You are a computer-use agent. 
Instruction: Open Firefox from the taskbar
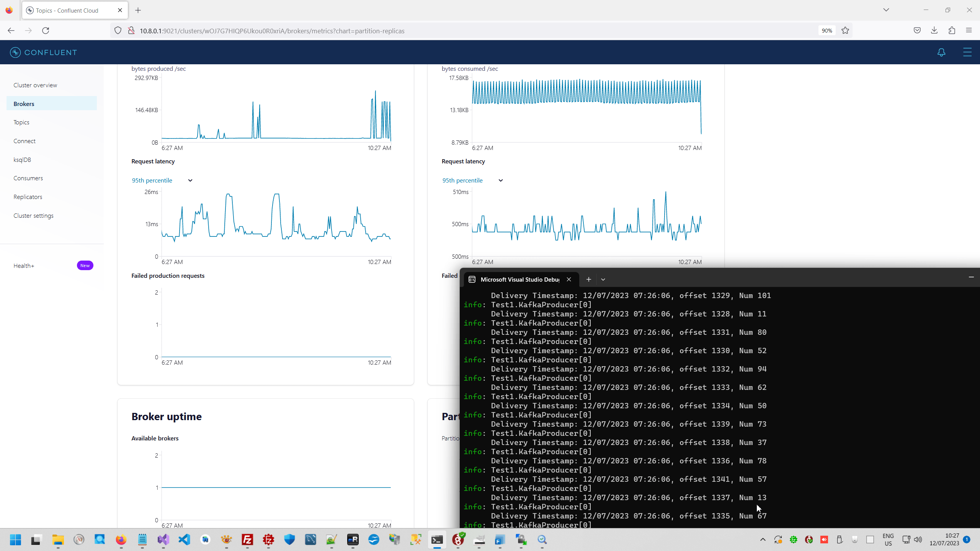[121, 540]
